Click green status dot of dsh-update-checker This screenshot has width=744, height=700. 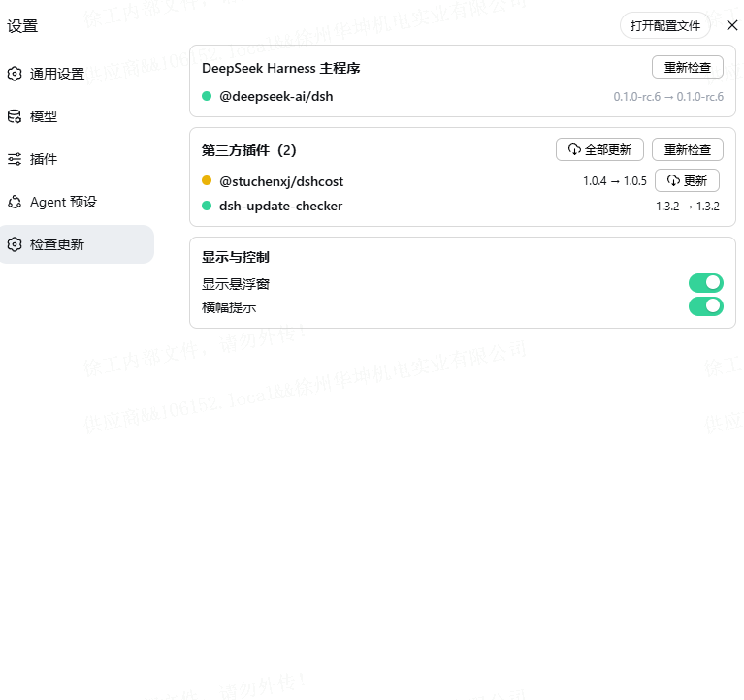click(x=207, y=206)
